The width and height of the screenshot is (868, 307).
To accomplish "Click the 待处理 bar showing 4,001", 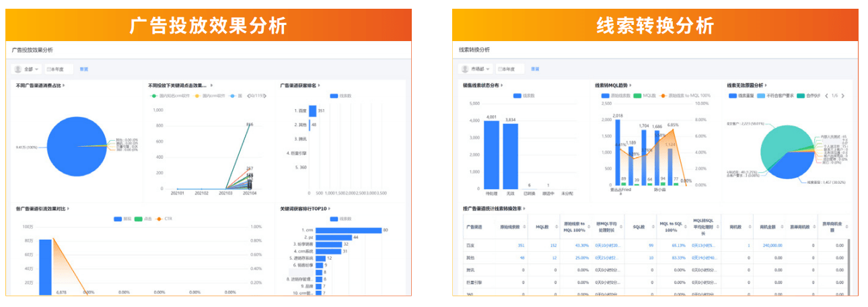I will (x=492, y=153).
